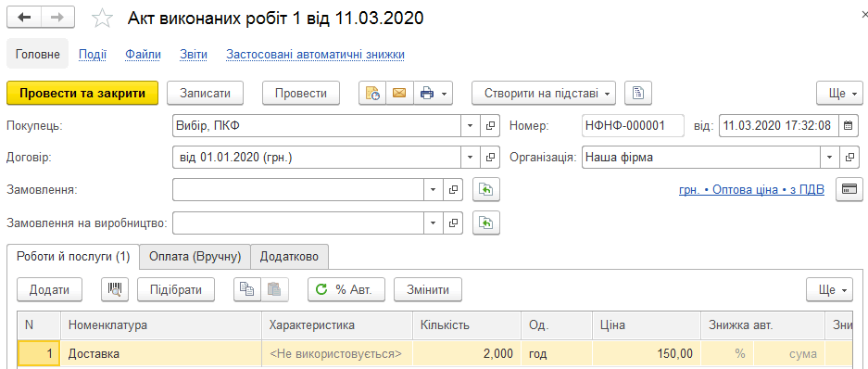
Task: Click the % discount cell in row 1
Action: point(728,353)
